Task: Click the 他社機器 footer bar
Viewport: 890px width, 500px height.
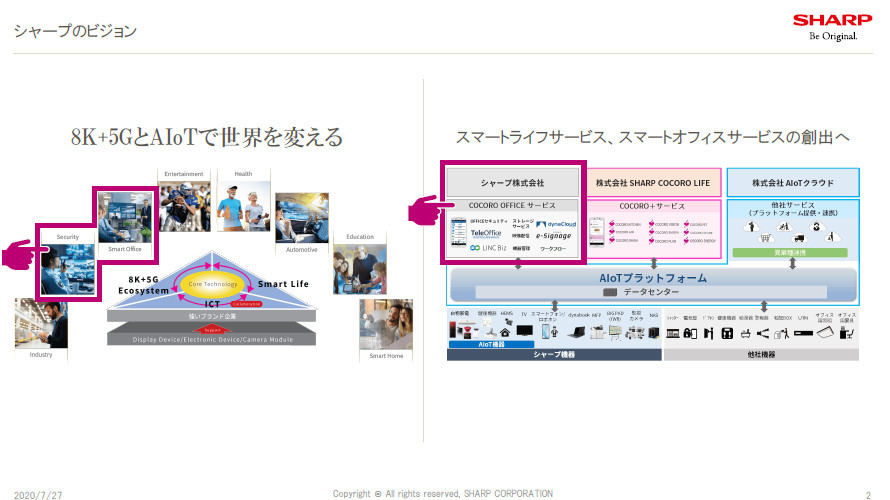Action: click(761, 355)
